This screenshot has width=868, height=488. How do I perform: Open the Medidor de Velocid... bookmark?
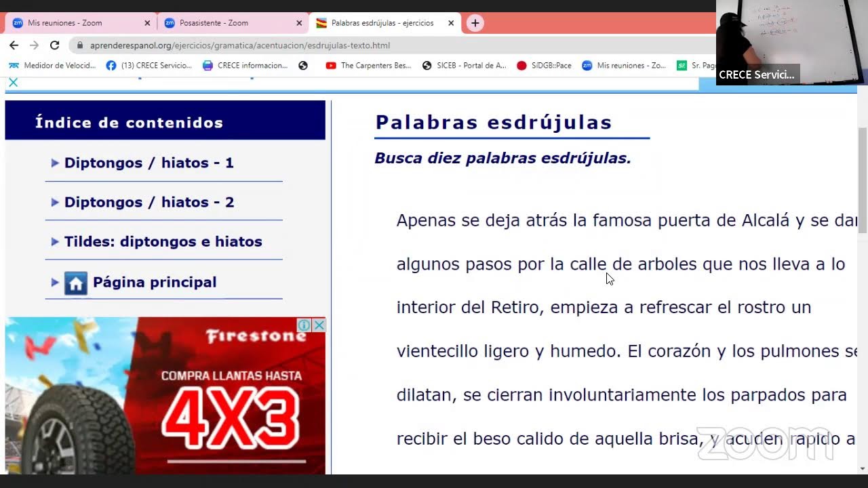(x=52, y=66)
